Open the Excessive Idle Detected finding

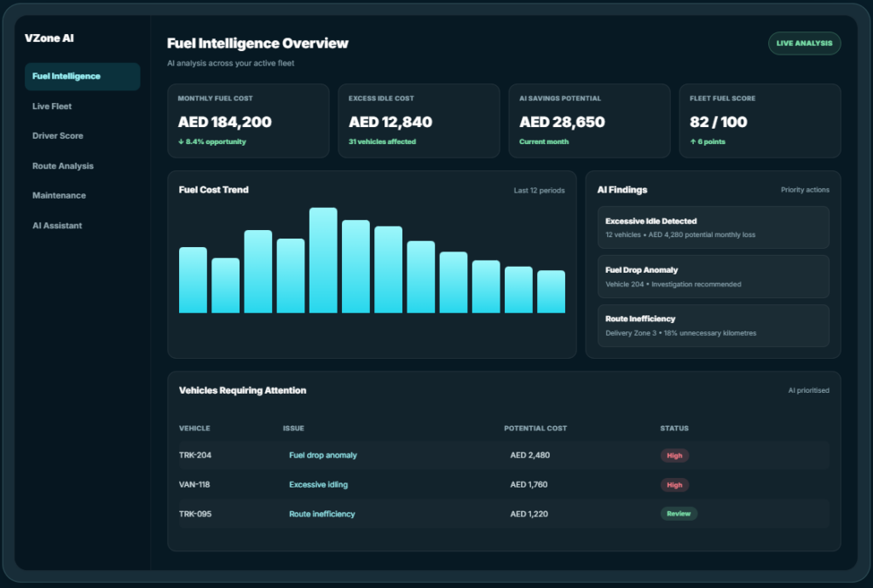[714, 228]
